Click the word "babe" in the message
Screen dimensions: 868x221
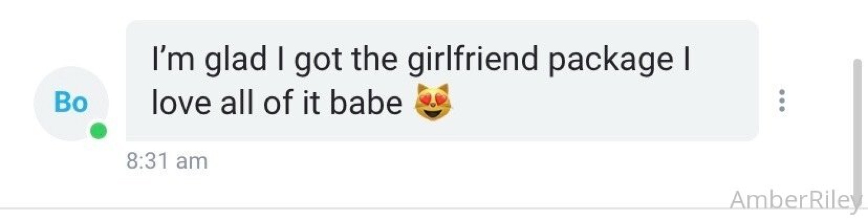pos(366,102)
